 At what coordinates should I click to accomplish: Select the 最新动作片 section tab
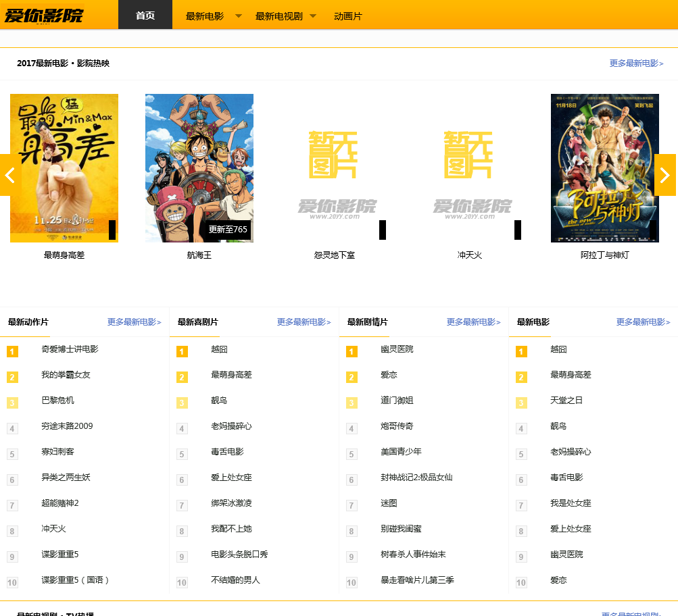click(28, 322)
